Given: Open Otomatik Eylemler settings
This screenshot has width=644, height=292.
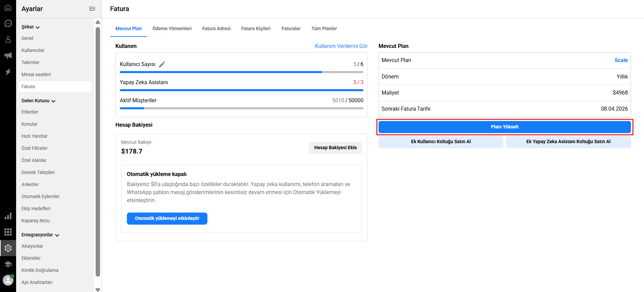Looking at the screenshot, I should pyautogui.click(x=55, y=196).
